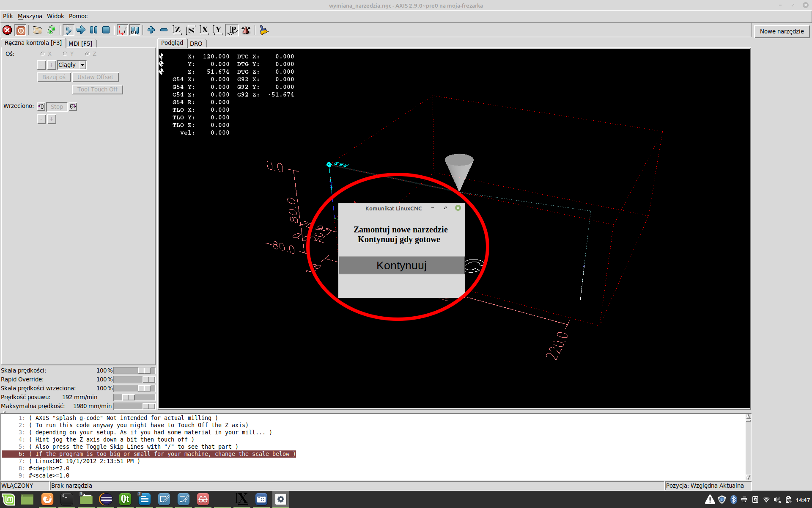812x508 pixels.
Task: Adjust the Prędkość posuwu slider
Action: pyautogui.click(x=129, y=397)
